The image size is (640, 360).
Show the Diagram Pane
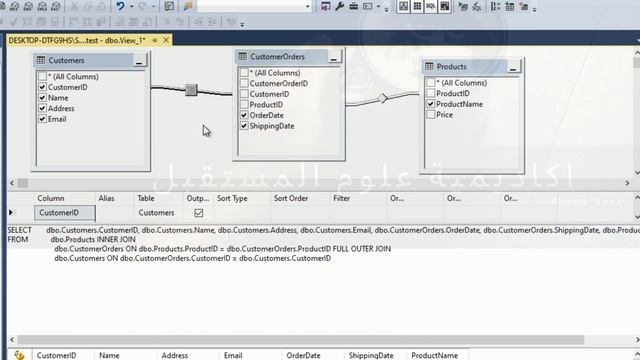click(403, 6)
